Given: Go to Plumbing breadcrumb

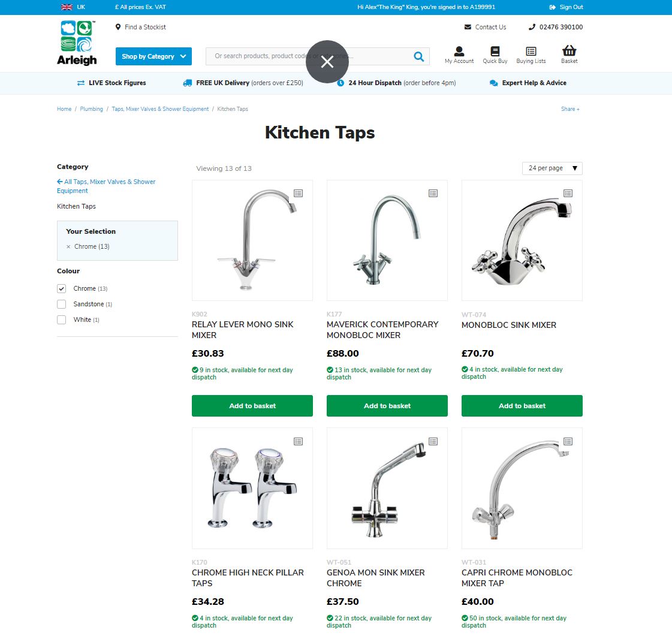Looking at the screenshot, I should tap(91, 109).
